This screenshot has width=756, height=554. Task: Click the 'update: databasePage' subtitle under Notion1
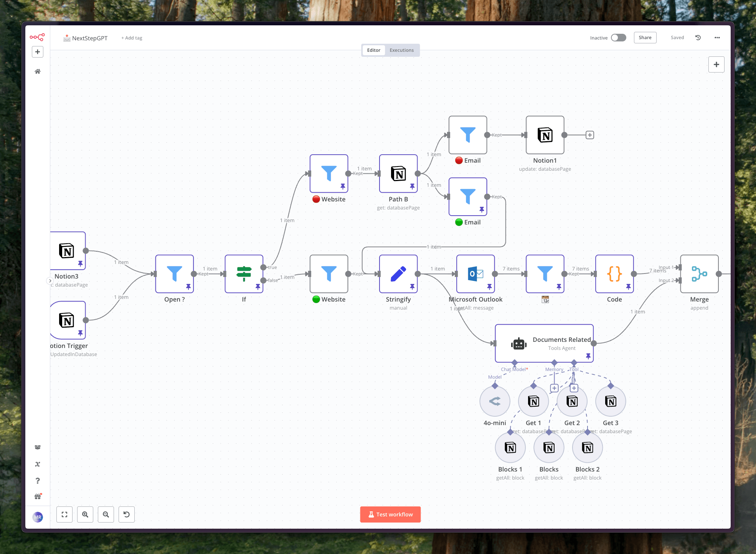click(545, 169)
